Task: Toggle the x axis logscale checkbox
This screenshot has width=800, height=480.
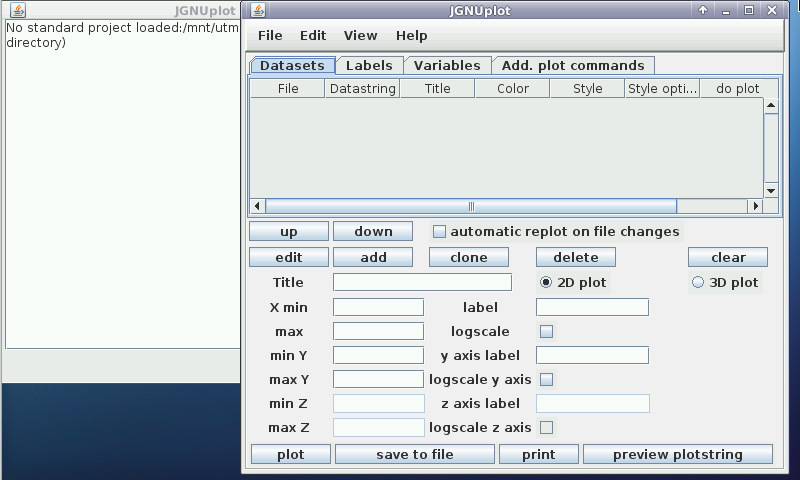Action: [546, 332]
